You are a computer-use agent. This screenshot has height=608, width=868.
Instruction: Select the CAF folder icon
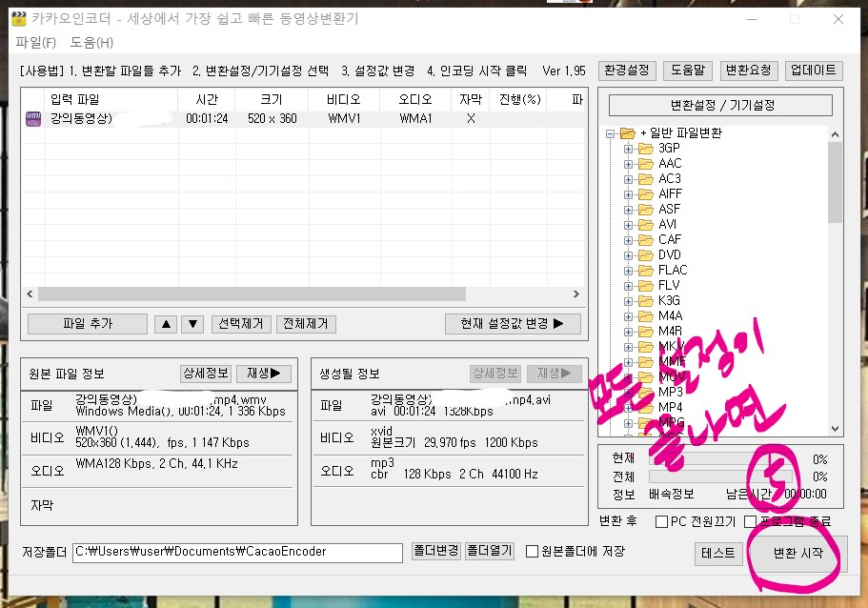[x=645, y=240]
